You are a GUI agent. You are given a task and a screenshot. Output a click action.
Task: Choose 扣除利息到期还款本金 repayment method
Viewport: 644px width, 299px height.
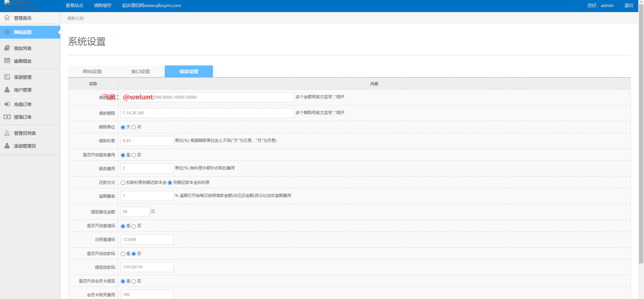(123, 183)
